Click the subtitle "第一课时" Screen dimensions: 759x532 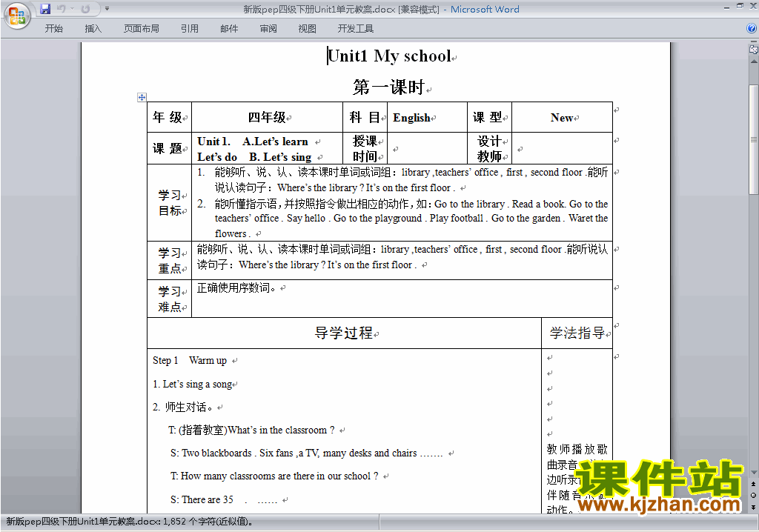pos(388,87)
